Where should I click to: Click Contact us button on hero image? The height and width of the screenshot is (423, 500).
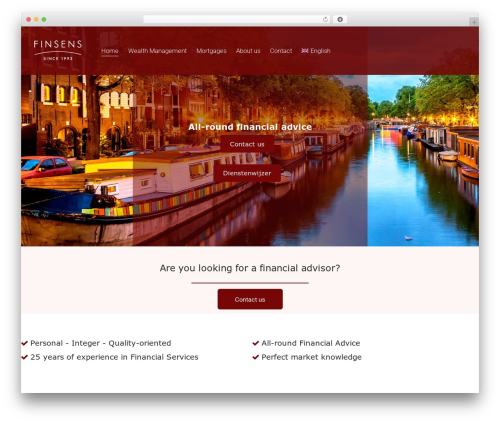tap(247, 144)
